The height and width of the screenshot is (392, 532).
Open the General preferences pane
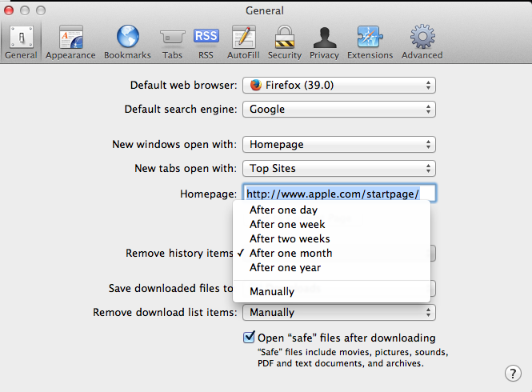point(21,42)
